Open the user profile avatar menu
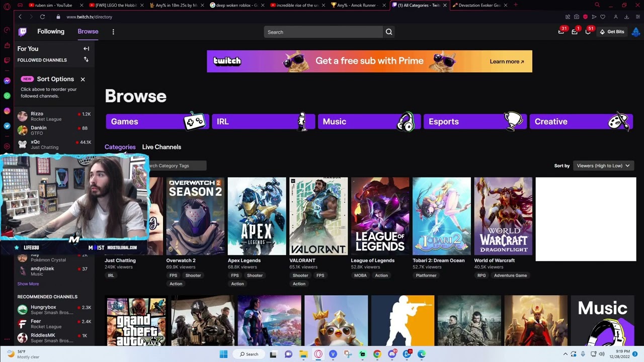Screen dimensions: 644x362 635,32
